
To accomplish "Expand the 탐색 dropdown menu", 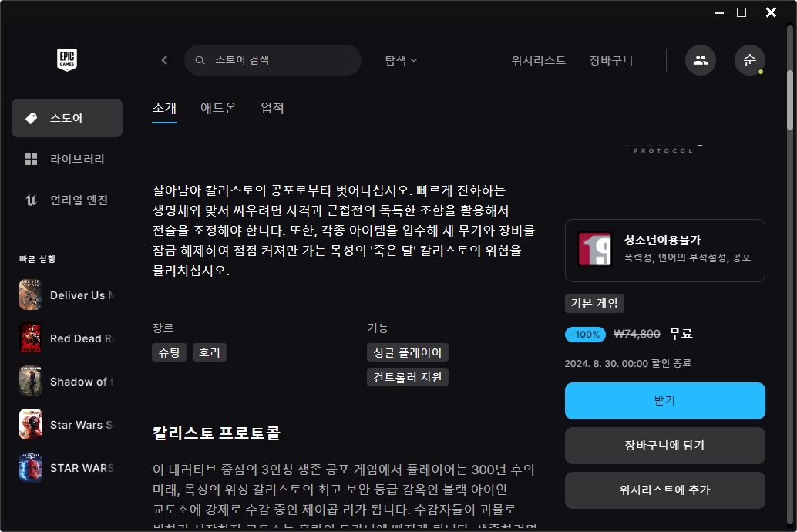I will 401,60.
